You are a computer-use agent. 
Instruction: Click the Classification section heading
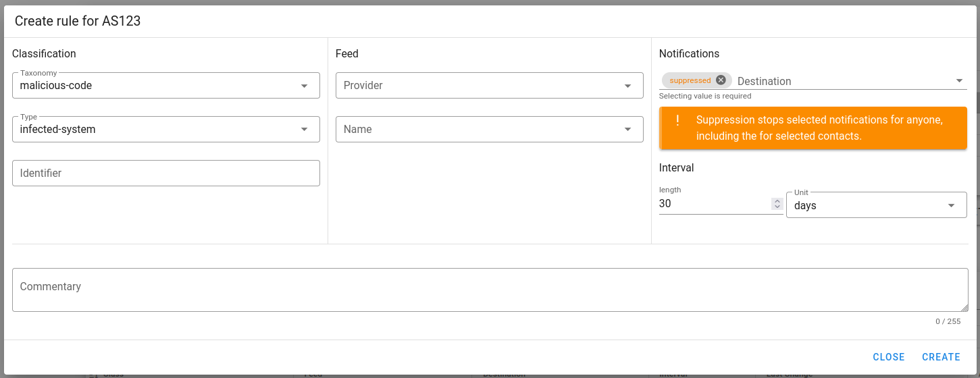[44, 54]
